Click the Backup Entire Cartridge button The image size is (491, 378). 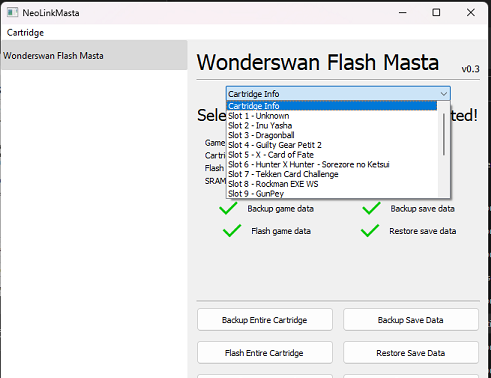[x=265, y=320]
